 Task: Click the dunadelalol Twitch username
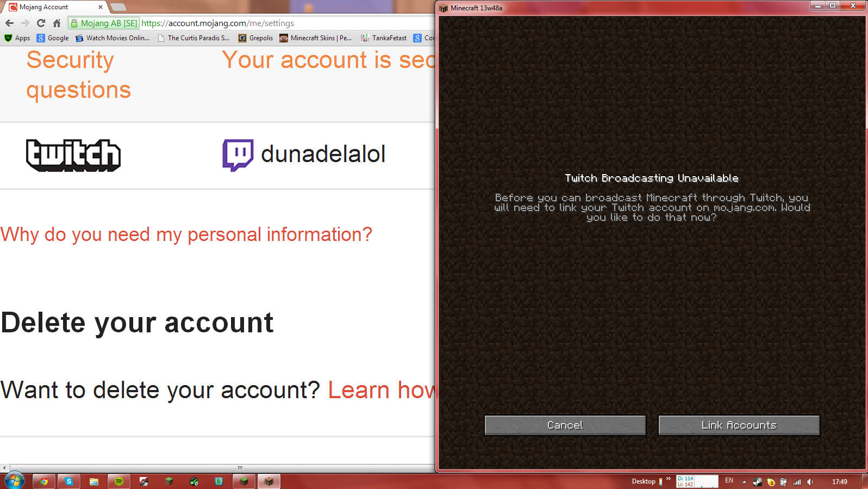click(x=323, y=154)
